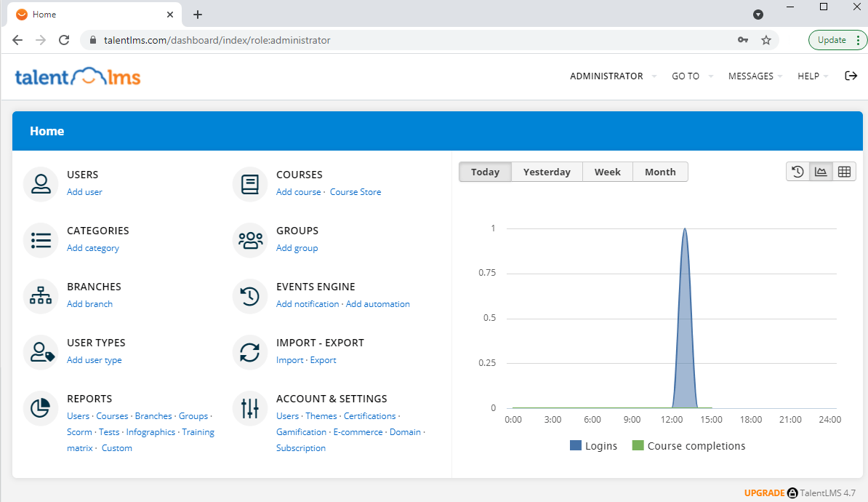This screenshot has height=502, width=868.
Task: Open the Training matrix reports link
Action: 140,440
